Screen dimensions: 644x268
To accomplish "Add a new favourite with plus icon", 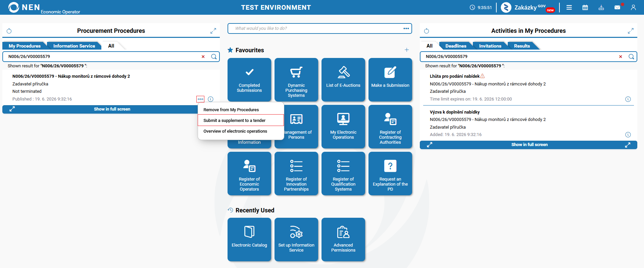I will [407, 50].
